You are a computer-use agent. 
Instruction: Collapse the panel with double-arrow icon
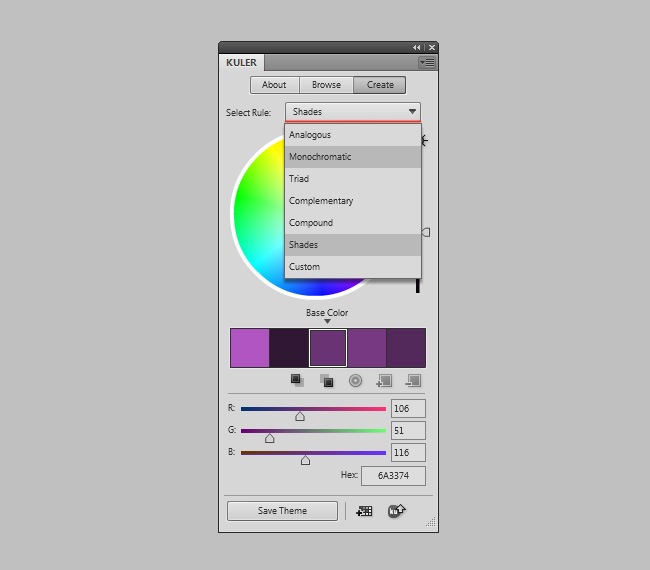point(417,47)
